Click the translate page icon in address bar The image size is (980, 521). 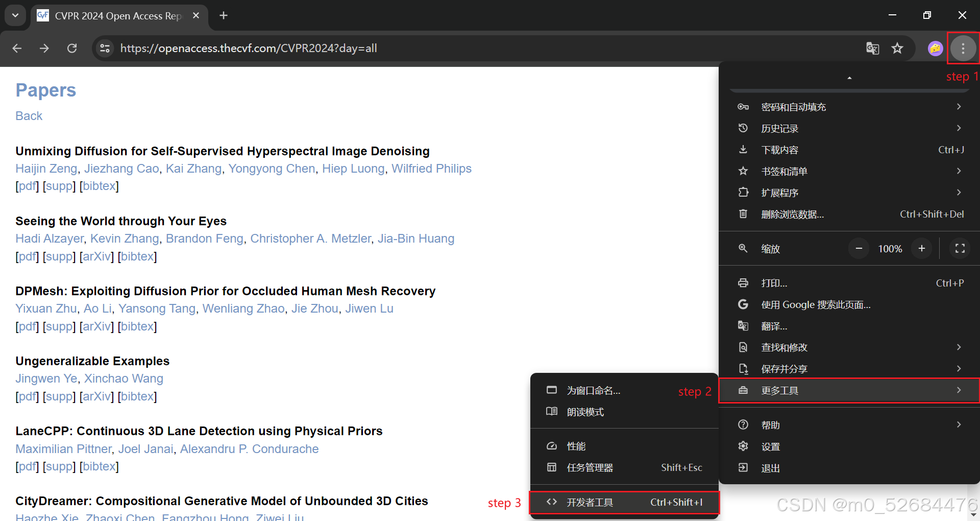click(873, 49)
